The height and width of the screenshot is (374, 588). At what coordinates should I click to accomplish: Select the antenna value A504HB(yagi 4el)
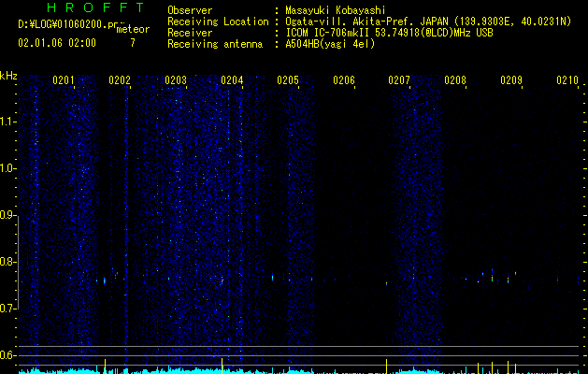pos(330,44)
